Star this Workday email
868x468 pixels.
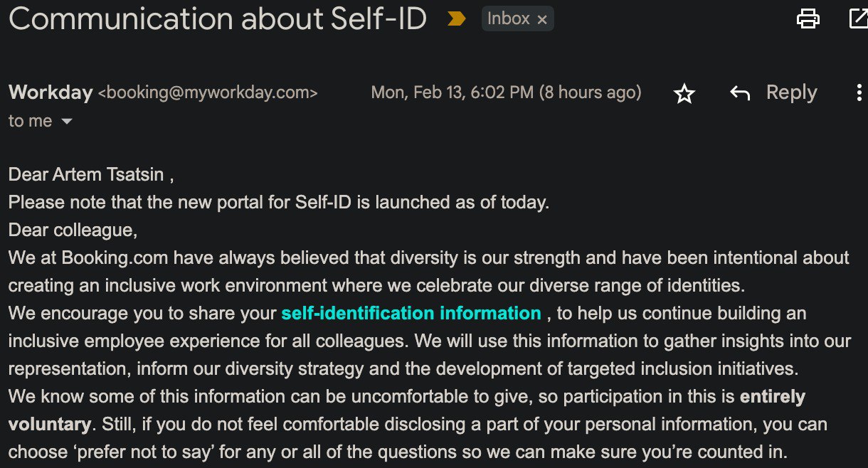(x=684, y=93)
